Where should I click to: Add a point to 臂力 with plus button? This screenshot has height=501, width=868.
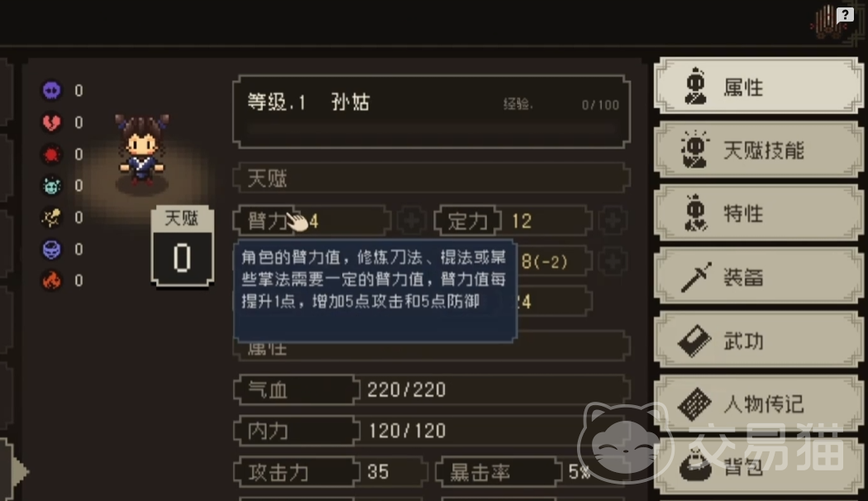(411, 221)
